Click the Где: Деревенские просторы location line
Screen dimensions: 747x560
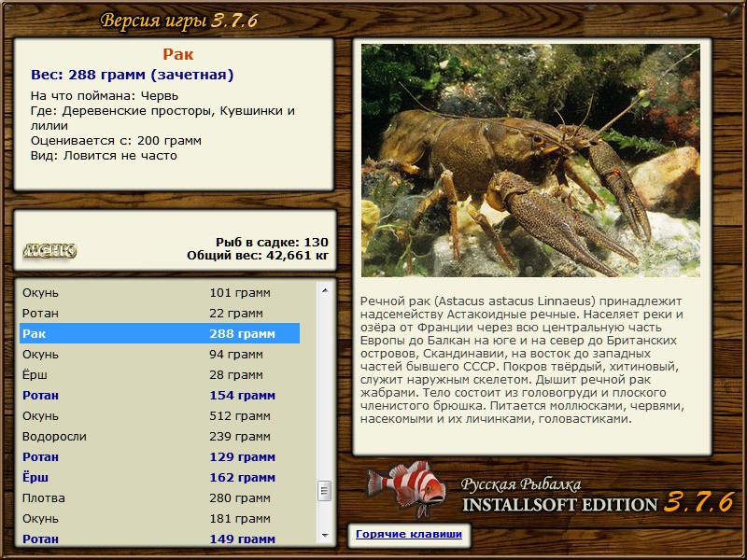pos(162,118)
